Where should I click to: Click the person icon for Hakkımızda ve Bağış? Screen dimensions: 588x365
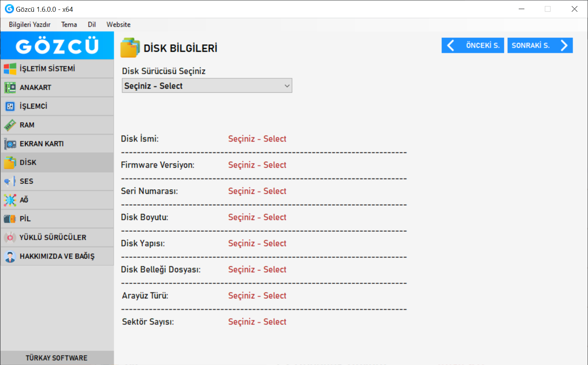pyautogui.click(x=10, y=256)
